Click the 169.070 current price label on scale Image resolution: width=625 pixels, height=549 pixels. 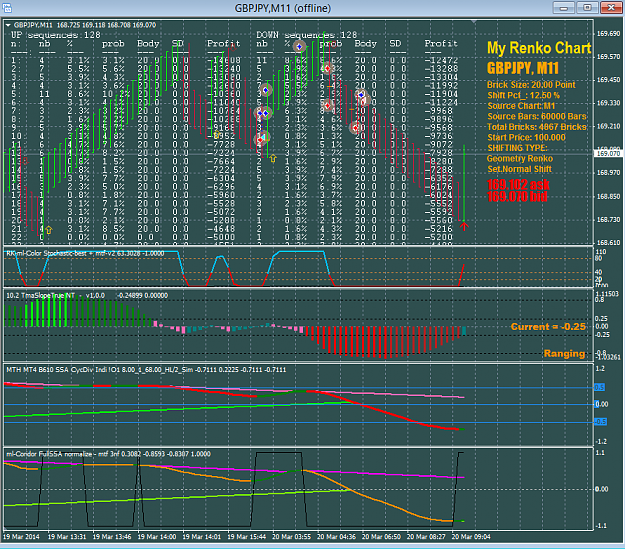(608, 153)
